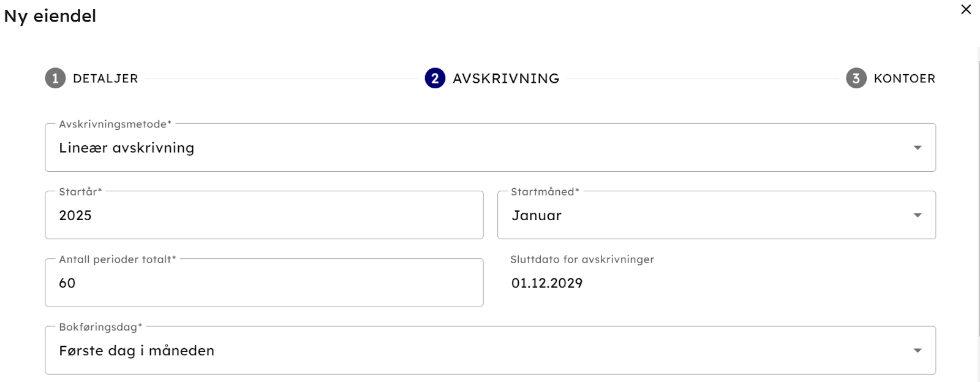The image size is (980, 382).
Task: Click into the Startår field
Action: click(263, 215)
